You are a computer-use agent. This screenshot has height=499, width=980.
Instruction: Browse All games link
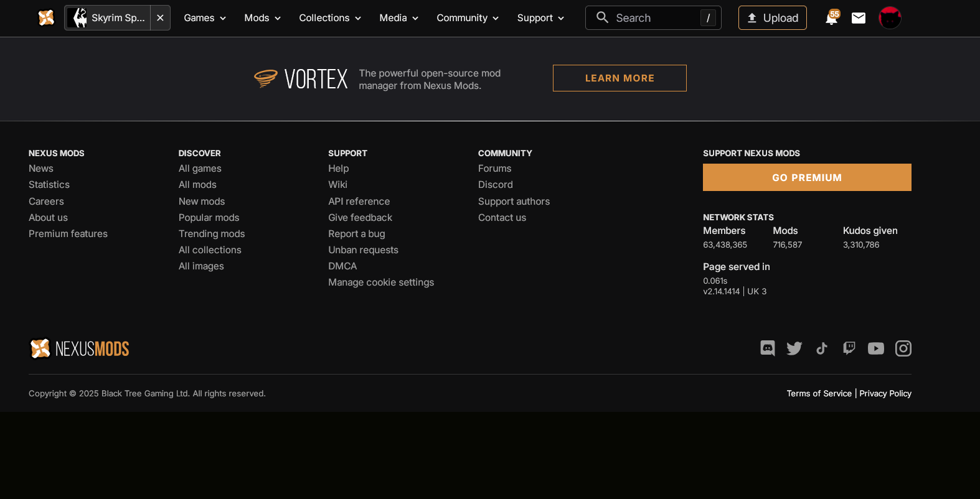pos(200,169)
